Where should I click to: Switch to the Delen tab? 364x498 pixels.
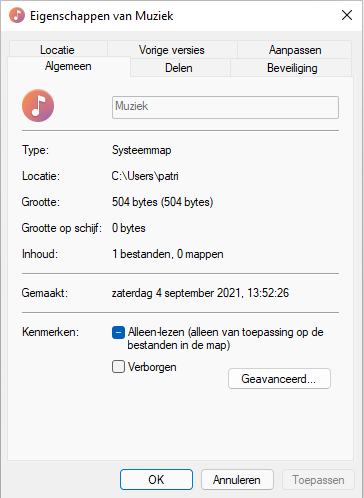click(179, 68)
